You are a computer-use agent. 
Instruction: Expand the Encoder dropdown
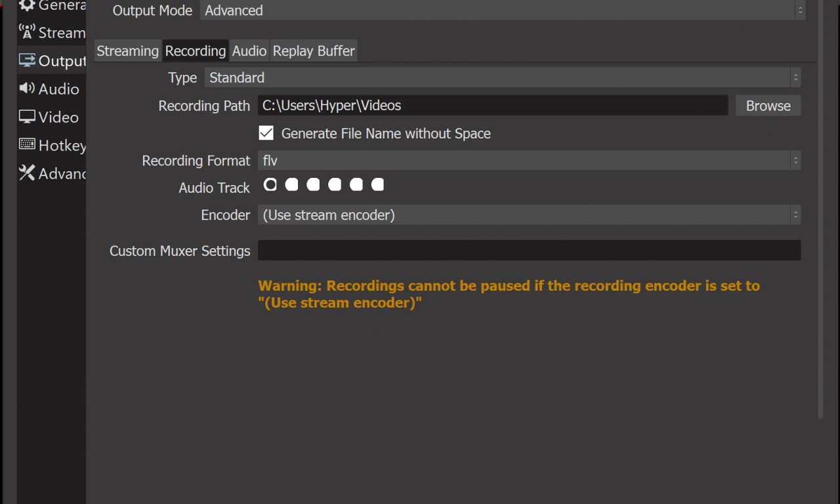coord(528,215)
